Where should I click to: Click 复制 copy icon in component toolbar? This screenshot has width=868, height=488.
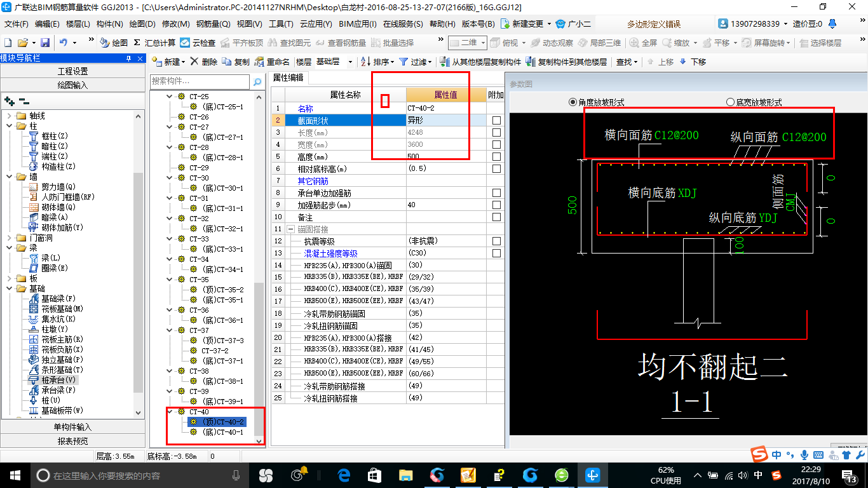[x=236, y=62]
